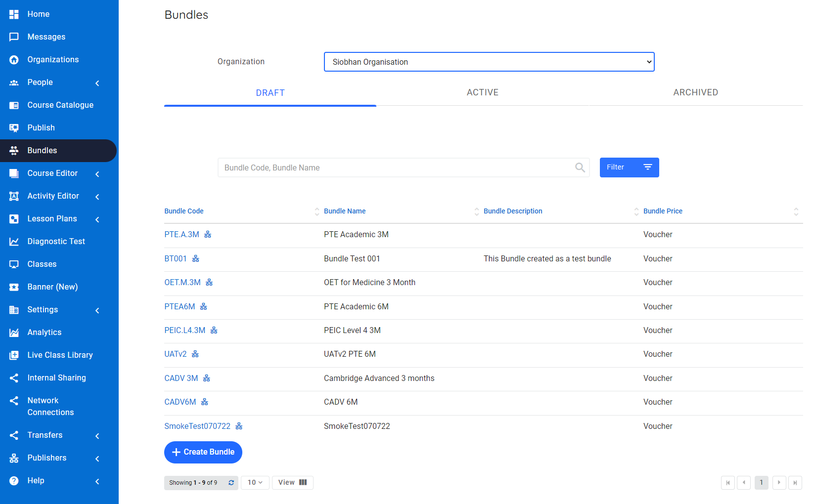Click the hierarchy icon beside BT001
The height and width of the screenshot is (504, 815).
point(196,258)
